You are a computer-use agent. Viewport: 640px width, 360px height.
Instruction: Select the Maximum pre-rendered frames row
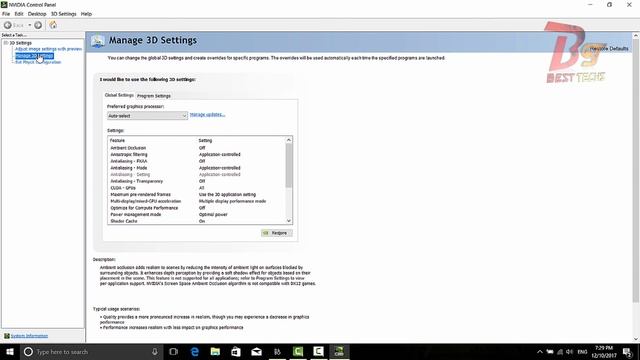tap(197, 195)
